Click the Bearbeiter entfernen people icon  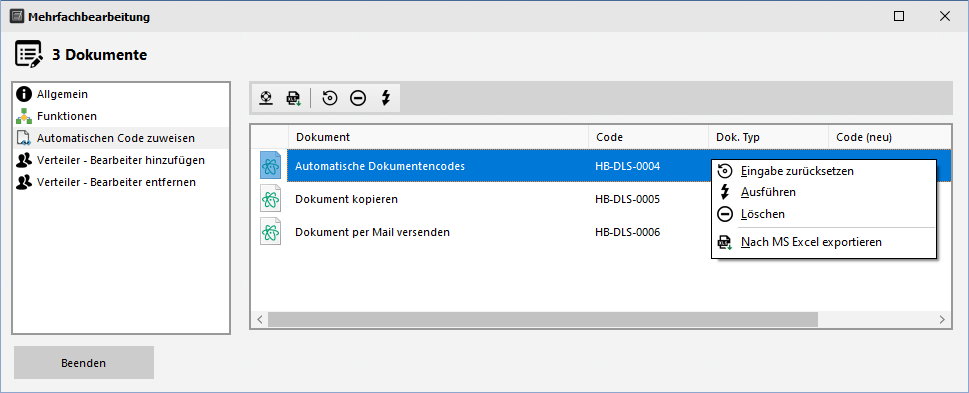(24, 182)
